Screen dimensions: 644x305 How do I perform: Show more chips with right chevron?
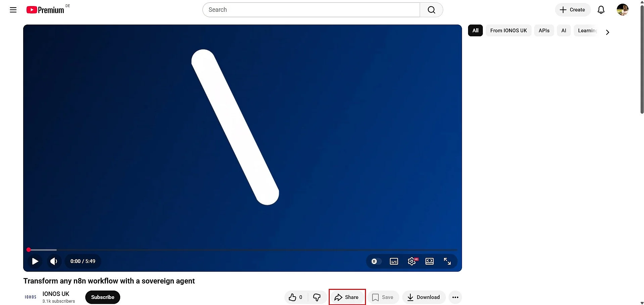click(607, 32)
